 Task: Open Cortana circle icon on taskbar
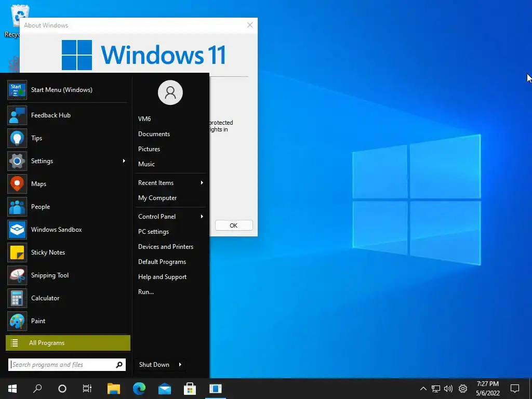pos(62,389)
